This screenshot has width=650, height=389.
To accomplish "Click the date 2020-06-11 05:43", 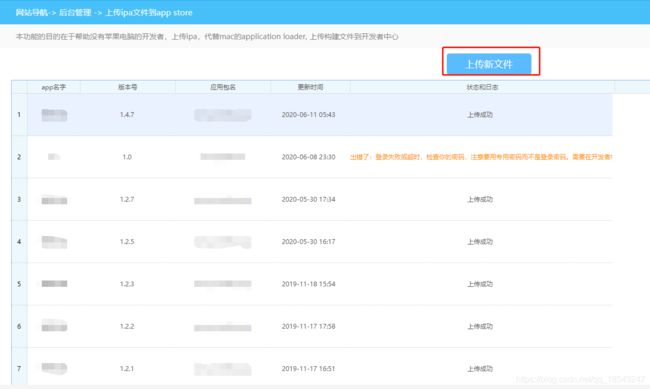I will coord(308,114).
